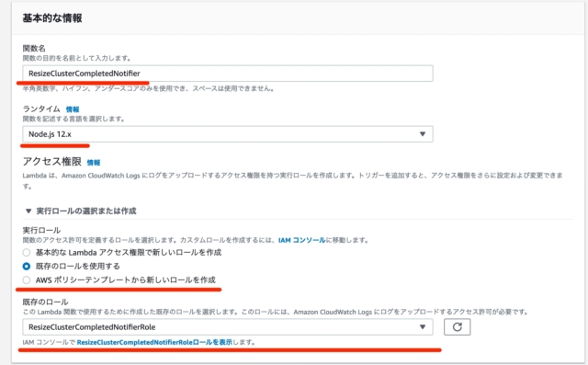Click the function name field ResizeClusterCompletedNotifier
This screenshot has width=588, height=365.
[228, 74]
